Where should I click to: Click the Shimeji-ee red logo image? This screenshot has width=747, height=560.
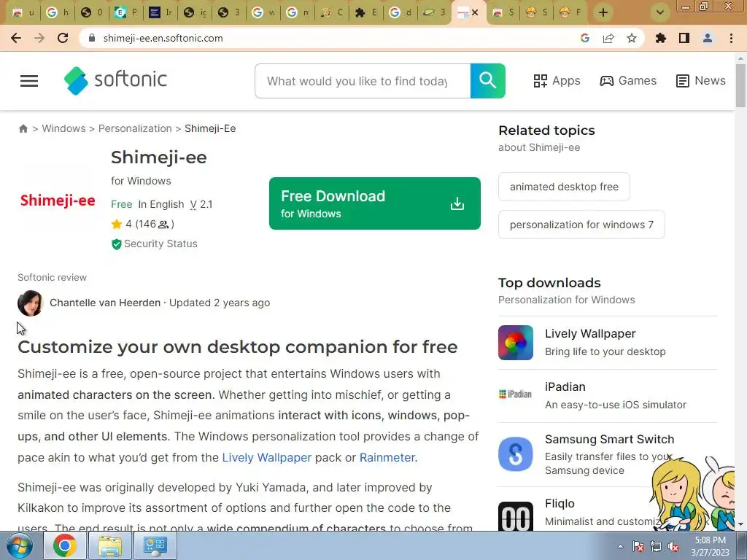pyautogui.click(x=58, y=201)
